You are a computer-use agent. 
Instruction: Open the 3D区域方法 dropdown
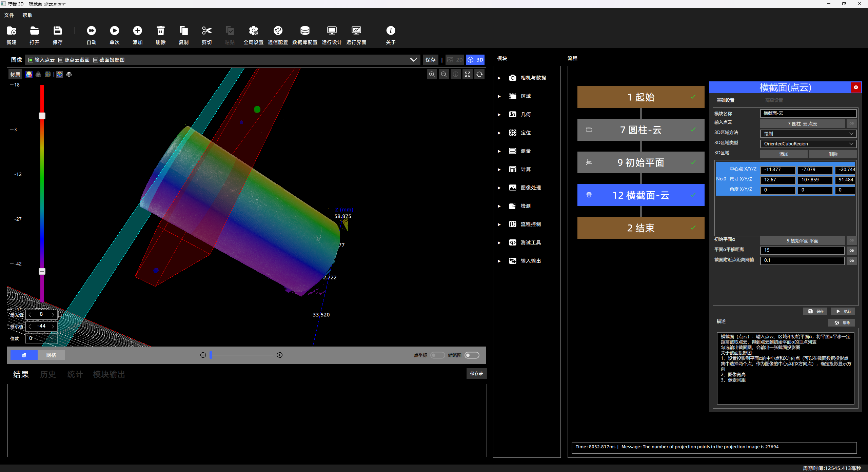click(808, 134)
